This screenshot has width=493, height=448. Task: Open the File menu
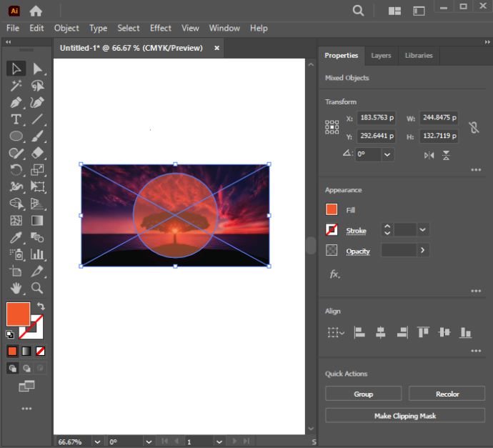tap(13, 29)
